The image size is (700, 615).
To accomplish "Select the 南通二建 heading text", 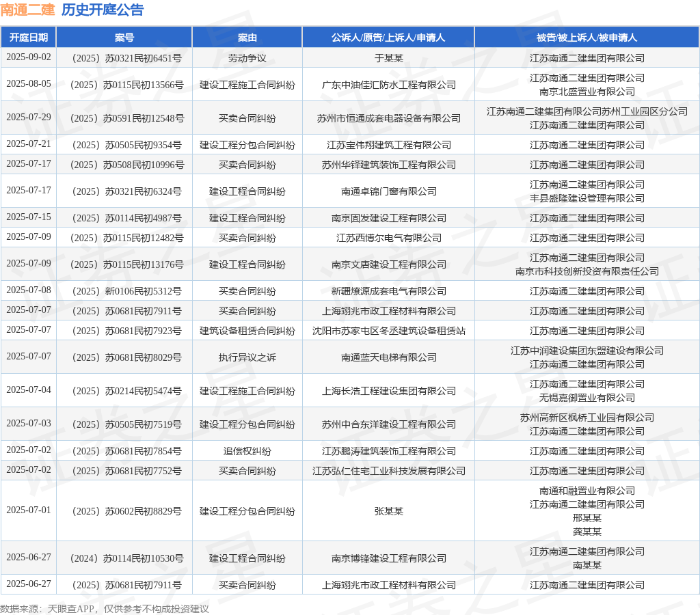I will click(27, 10).
